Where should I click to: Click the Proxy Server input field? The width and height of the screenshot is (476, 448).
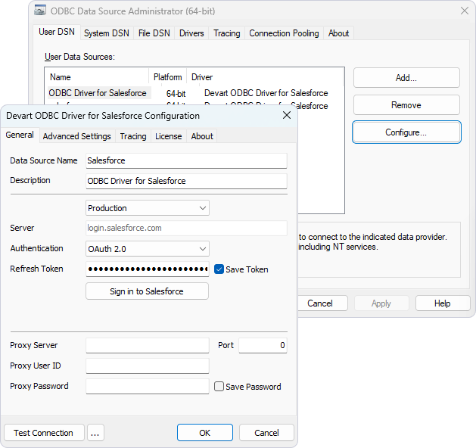[x=148, y=345]
